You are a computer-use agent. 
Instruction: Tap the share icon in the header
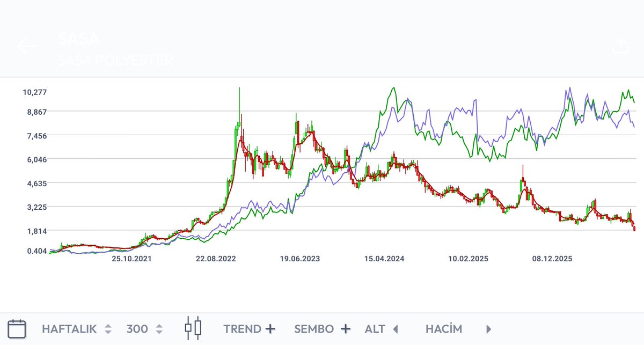point(620,47)
